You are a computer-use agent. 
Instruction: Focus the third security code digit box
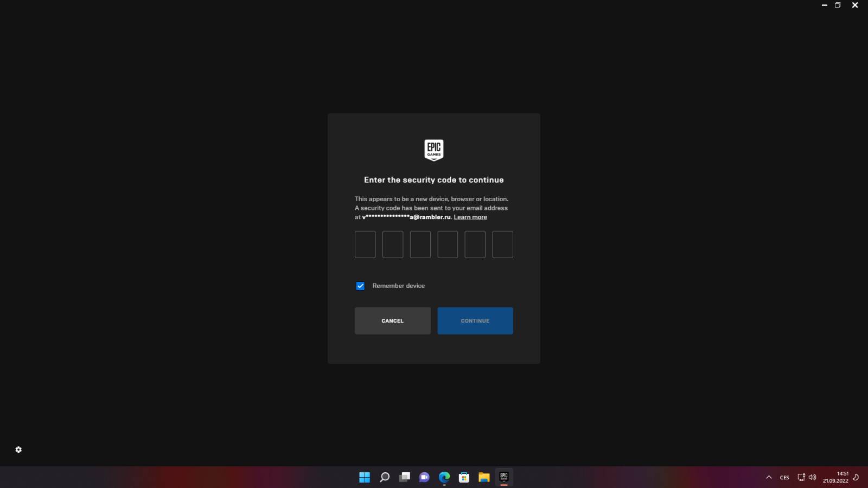(420, 245)
